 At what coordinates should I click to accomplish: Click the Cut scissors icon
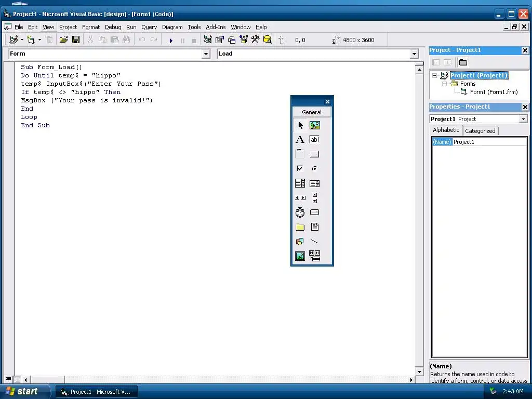click(x=90, y=39)
